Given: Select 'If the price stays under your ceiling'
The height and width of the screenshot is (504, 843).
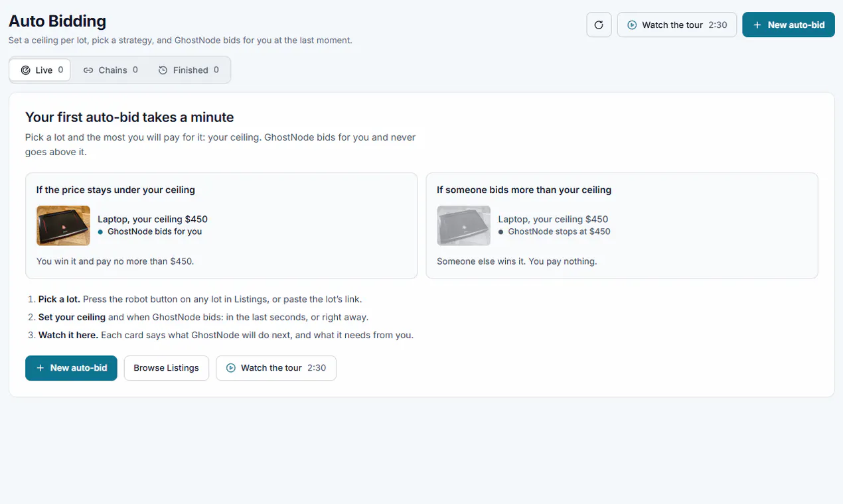Looking at the screenshot, I should click(x=115, y=190).
